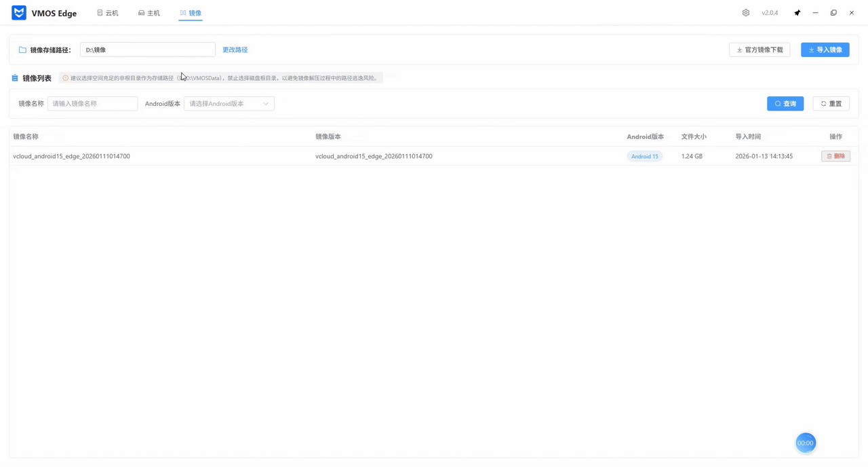Click the 导入镜像 button

click(x=825, y=50)
